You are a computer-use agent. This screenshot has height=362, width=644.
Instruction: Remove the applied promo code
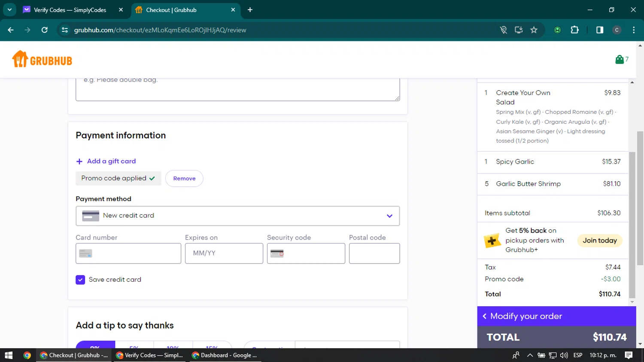tap(184, 178)
